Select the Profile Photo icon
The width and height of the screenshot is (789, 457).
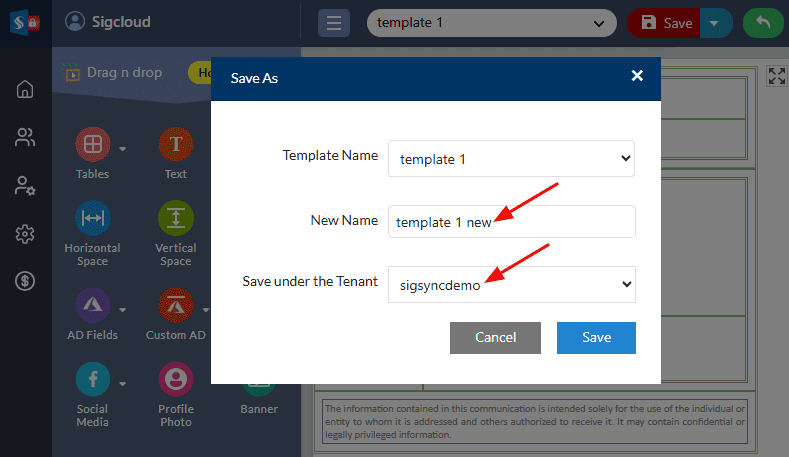176,379
